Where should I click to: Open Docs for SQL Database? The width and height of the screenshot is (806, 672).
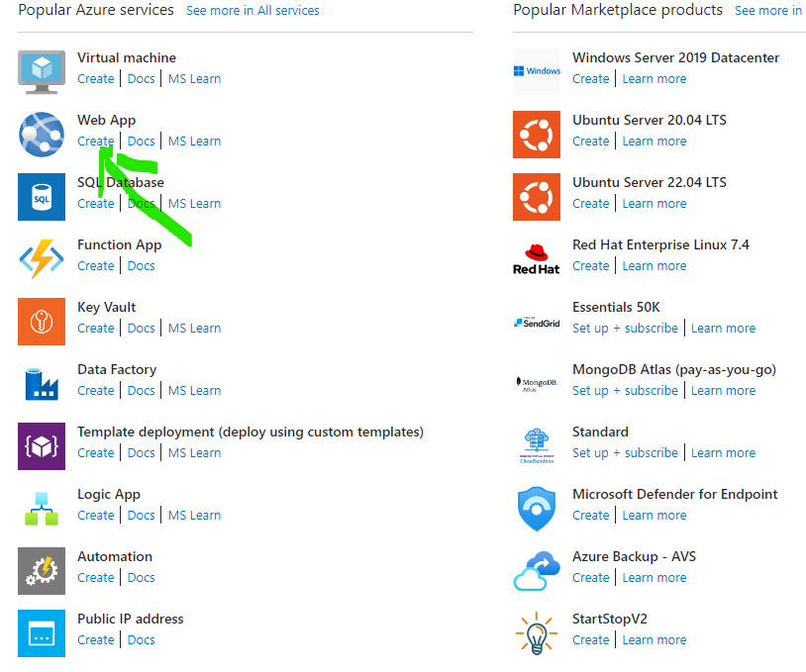(141, 204)
